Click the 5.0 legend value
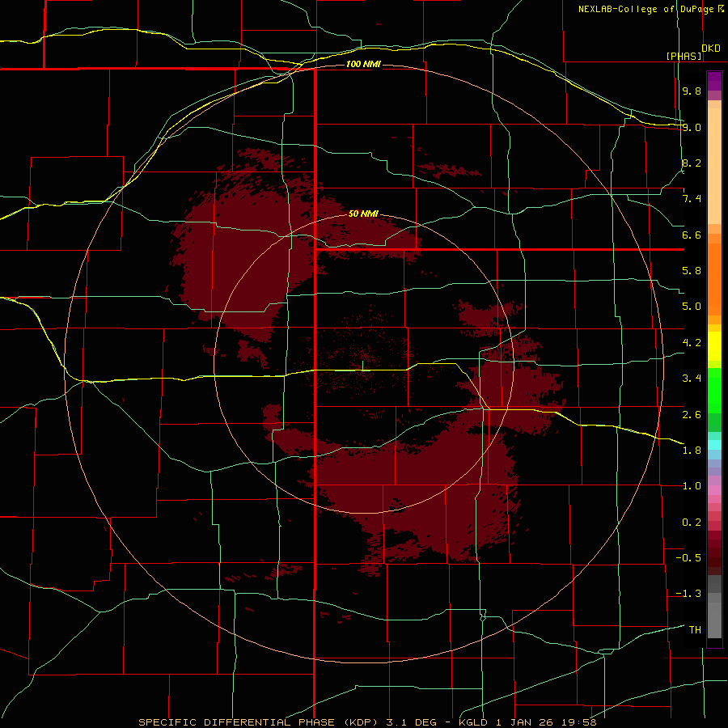The height and width of the screenshot is (728, 728). (x=692, y=307)
